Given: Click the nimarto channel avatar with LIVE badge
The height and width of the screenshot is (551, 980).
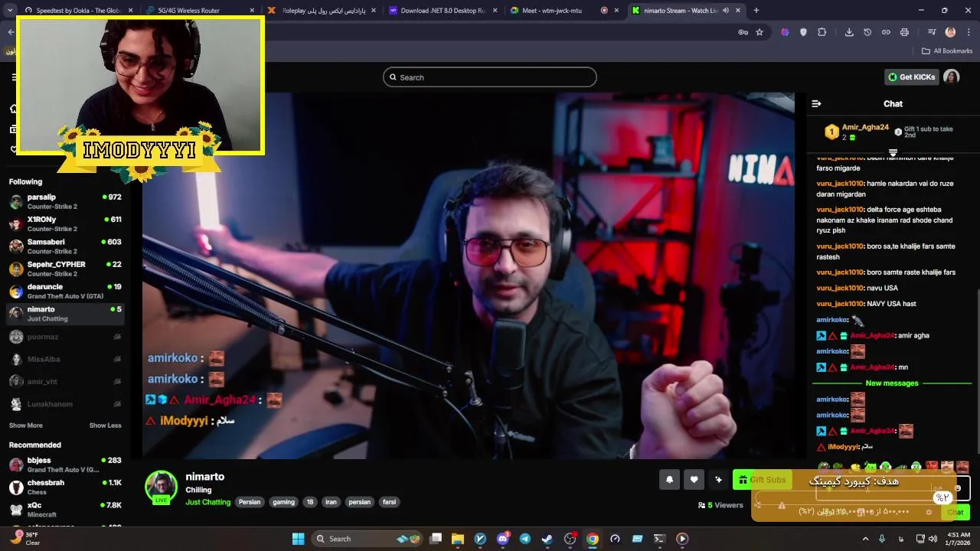Looking at the screenshot, I should pyautogui.click(x=161, y=487).
